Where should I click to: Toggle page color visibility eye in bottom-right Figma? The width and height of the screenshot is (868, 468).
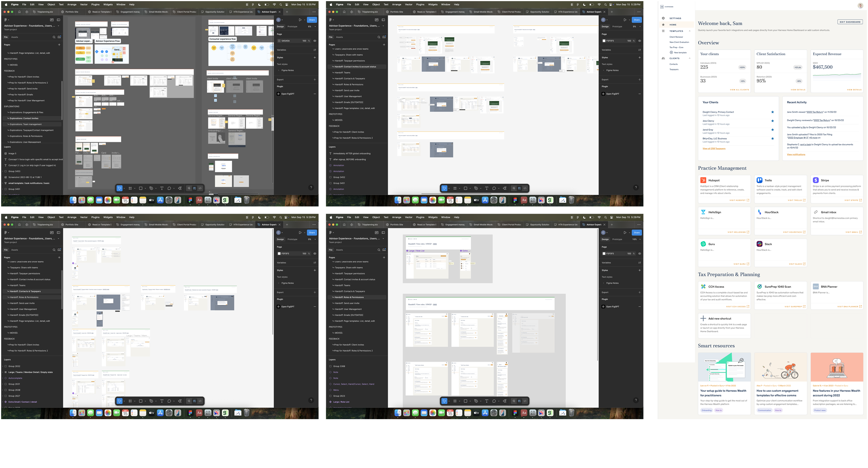pyautogui.click(x=639, y=253)
